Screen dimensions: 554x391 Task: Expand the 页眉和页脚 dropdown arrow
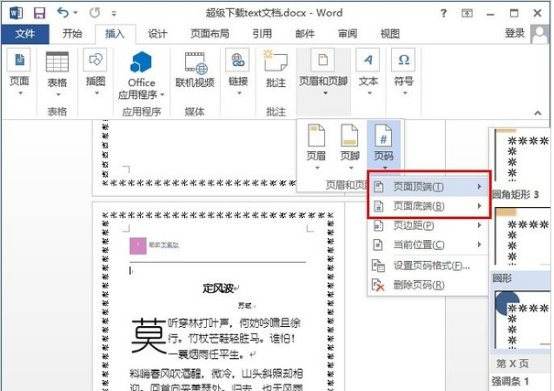click(x=325, y=93)
